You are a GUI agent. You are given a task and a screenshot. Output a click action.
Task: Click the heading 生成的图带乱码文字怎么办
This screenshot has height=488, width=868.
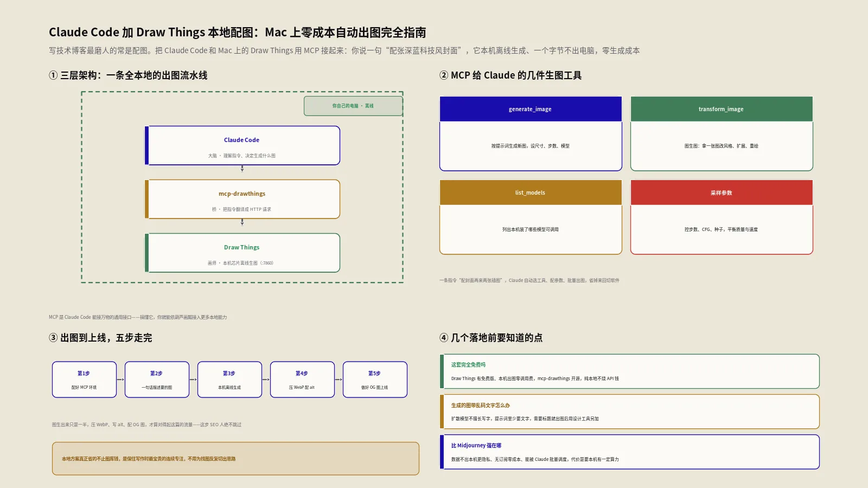click(x=481, y=405)
